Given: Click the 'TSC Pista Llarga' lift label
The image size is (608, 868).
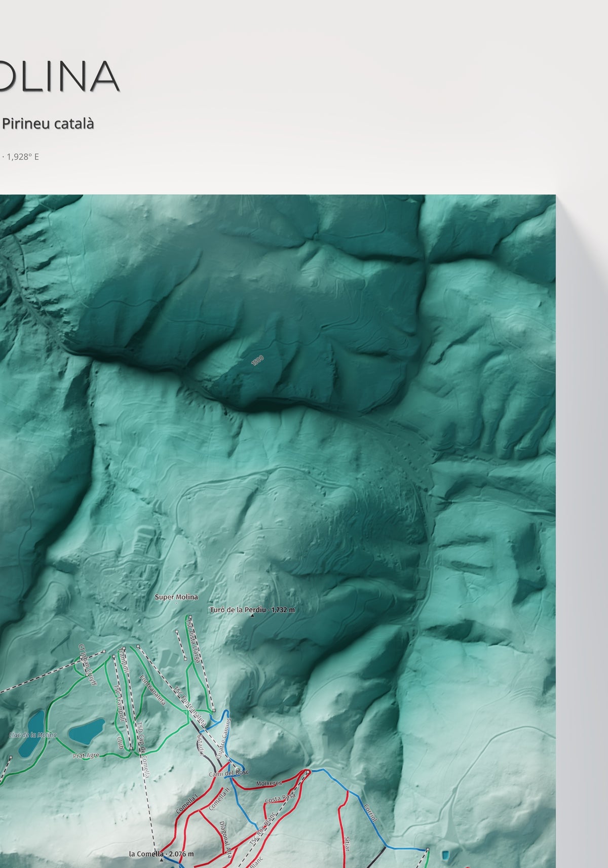Looking at the screenshot, I should pyautogui.click(x=194, y=640).
